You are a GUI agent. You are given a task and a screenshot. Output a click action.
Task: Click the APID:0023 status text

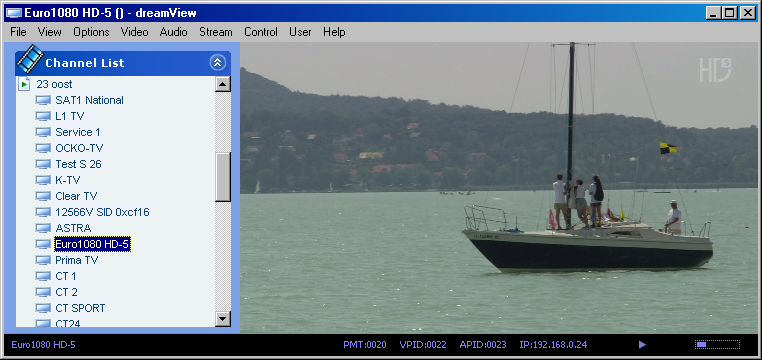(x=483, y=345)
